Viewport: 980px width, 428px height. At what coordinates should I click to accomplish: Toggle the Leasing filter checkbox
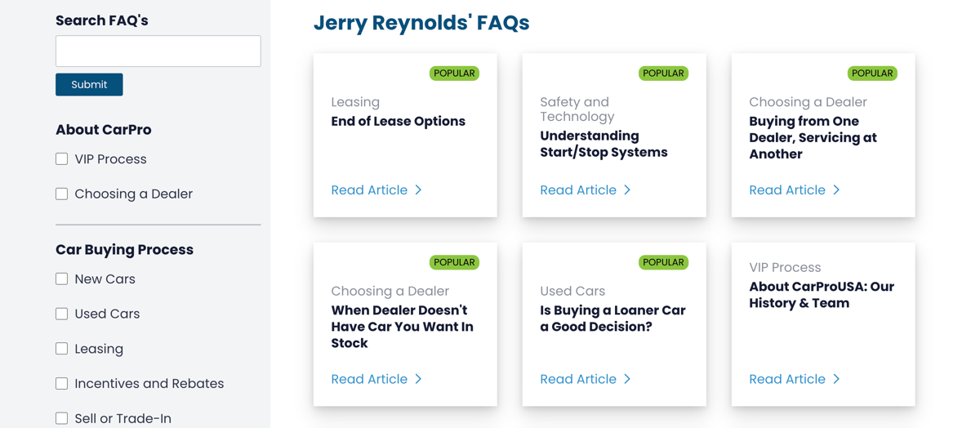[x=62, y=349]
